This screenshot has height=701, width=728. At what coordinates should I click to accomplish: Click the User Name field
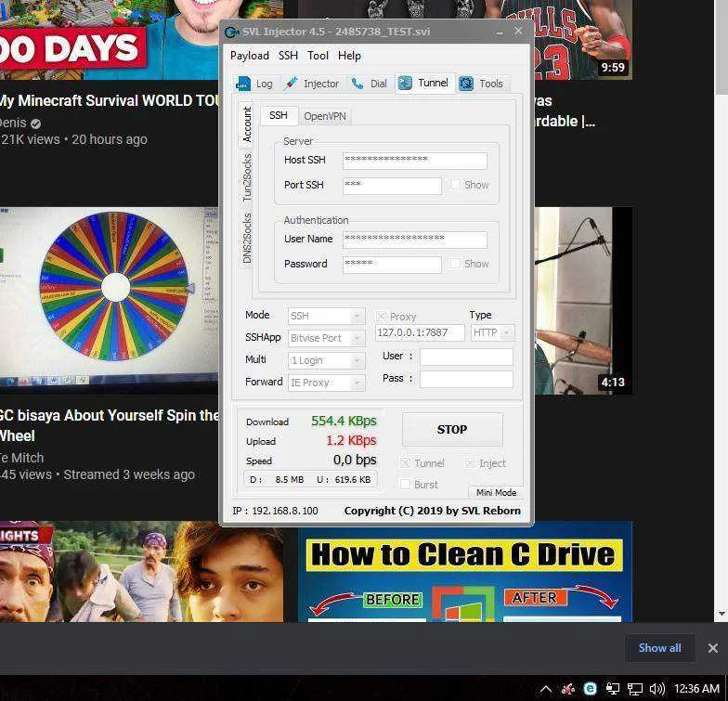pos(414,240)
